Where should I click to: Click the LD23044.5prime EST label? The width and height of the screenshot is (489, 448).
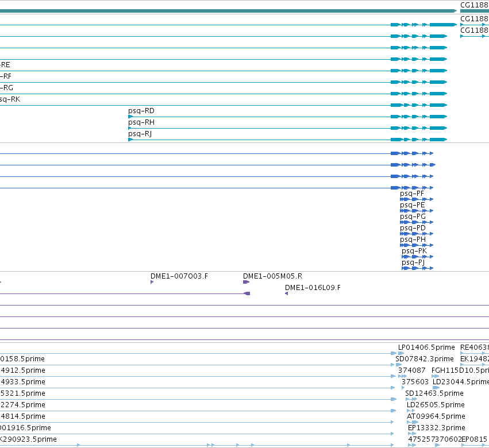pos(461,382)
